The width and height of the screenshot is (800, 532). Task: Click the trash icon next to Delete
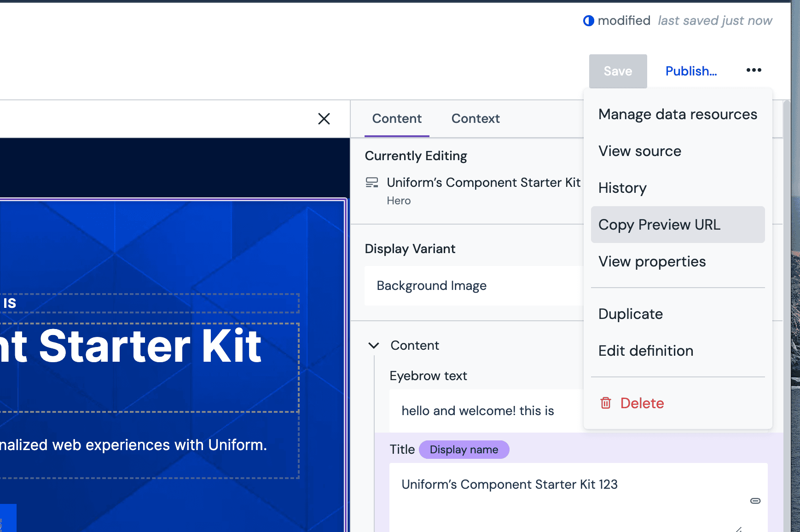[x=606, y=403]
